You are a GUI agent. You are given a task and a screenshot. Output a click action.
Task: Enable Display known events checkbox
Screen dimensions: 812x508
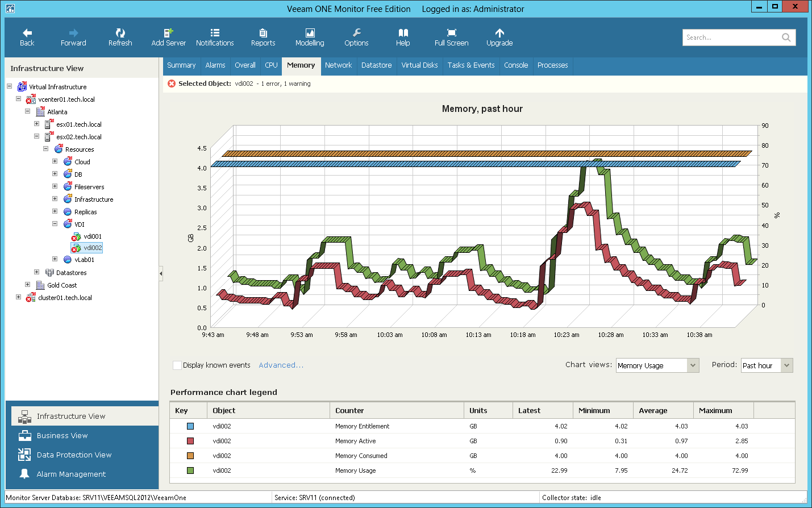(177, 365)
